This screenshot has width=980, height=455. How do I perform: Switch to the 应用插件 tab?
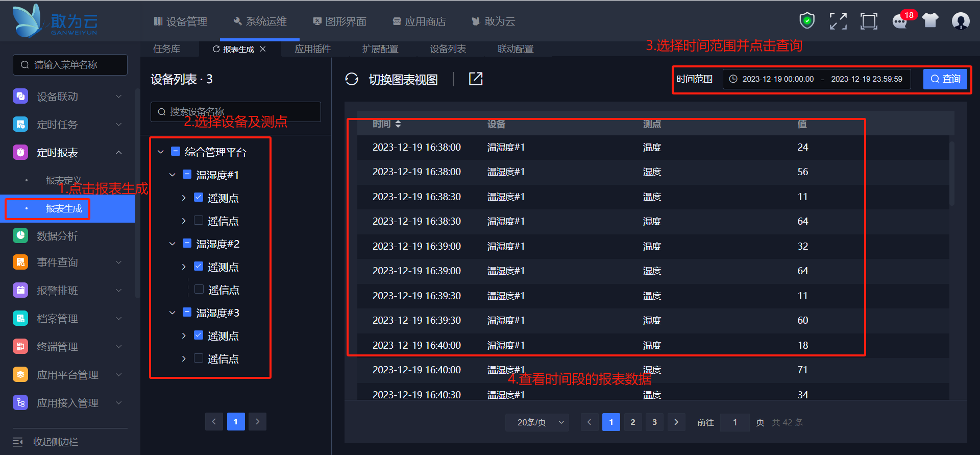point(313,49)
